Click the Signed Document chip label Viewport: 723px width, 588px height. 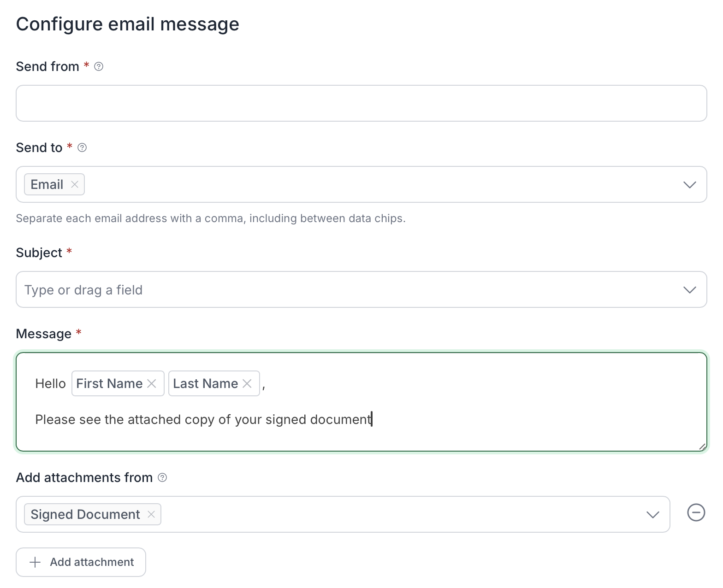[85, 514]
